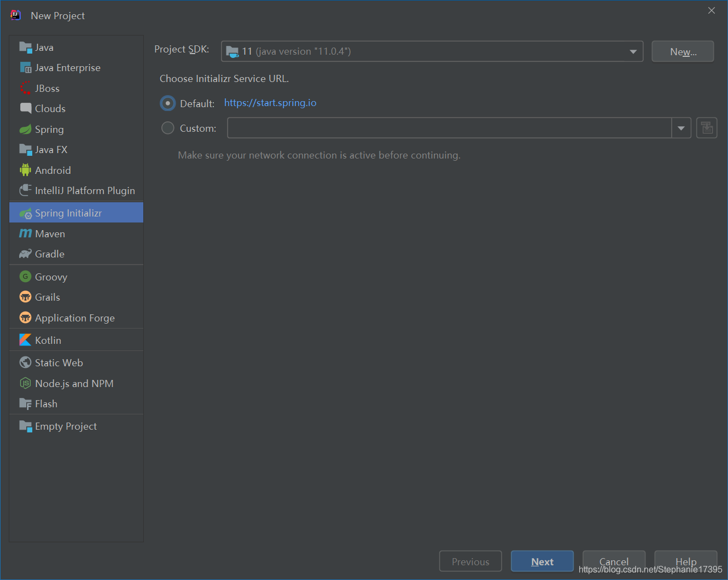The image size is (728, 580).
Task: Select JBoss label in the list
Action: tap(47, 88)
